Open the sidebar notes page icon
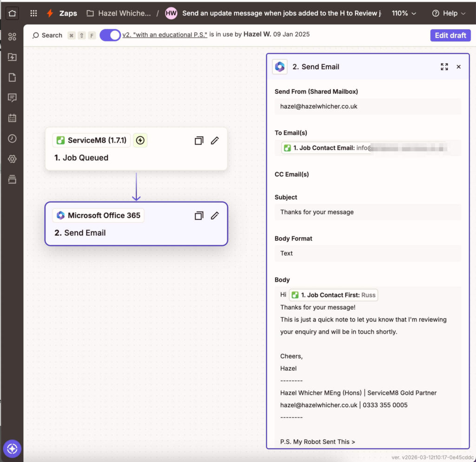This screenshot has width=476, height=462. click(x=12, y=78)
